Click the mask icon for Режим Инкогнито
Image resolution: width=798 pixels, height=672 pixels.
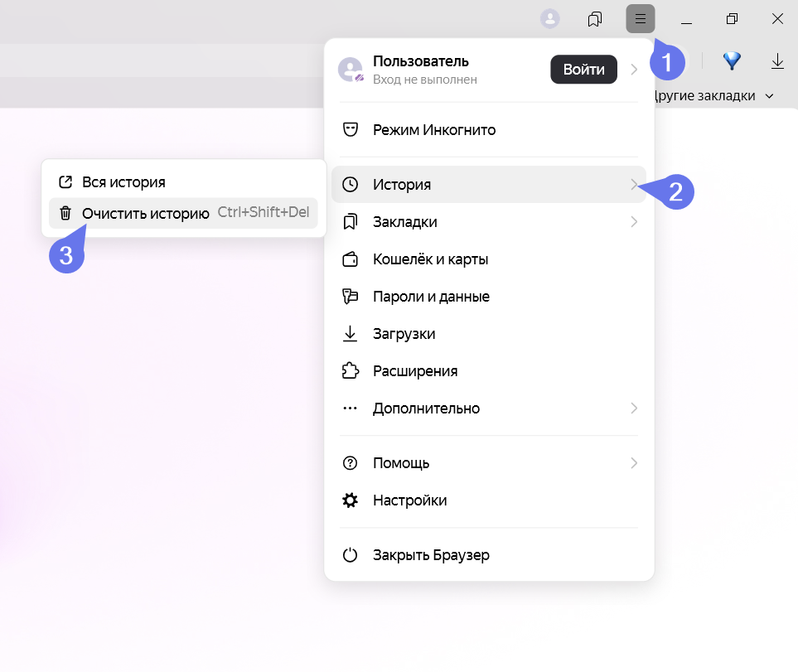(x=350, y=130)
